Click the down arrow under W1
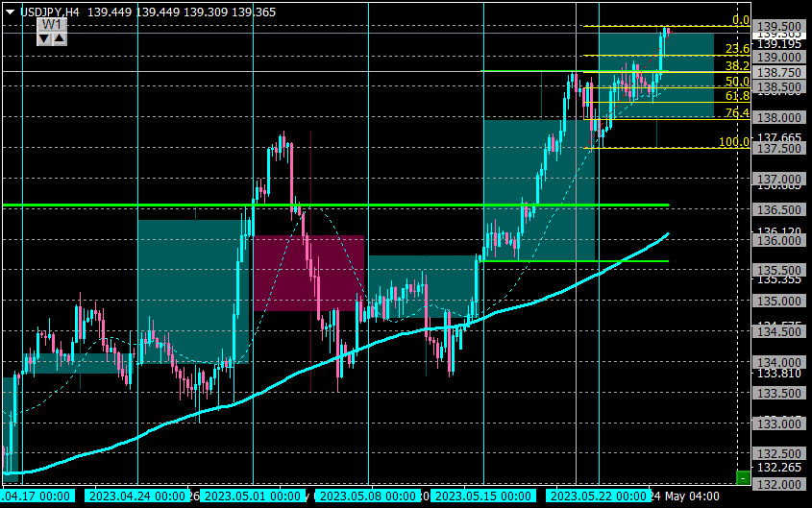Image resolution: width=812 pixels, height=508 pixels. click(44, 38)
